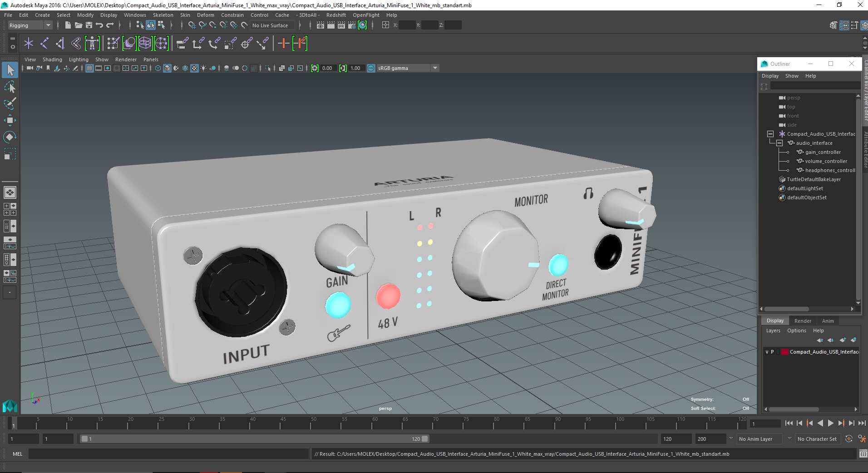Click the Open scene folder icon
The height and width of the screenshot is (473, 868).
pos(79,25)
